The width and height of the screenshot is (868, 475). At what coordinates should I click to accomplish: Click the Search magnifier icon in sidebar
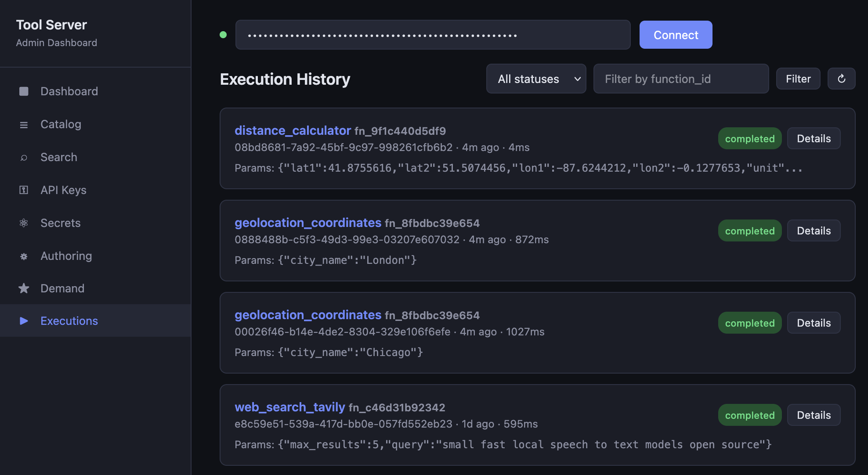tap(24, 158)
